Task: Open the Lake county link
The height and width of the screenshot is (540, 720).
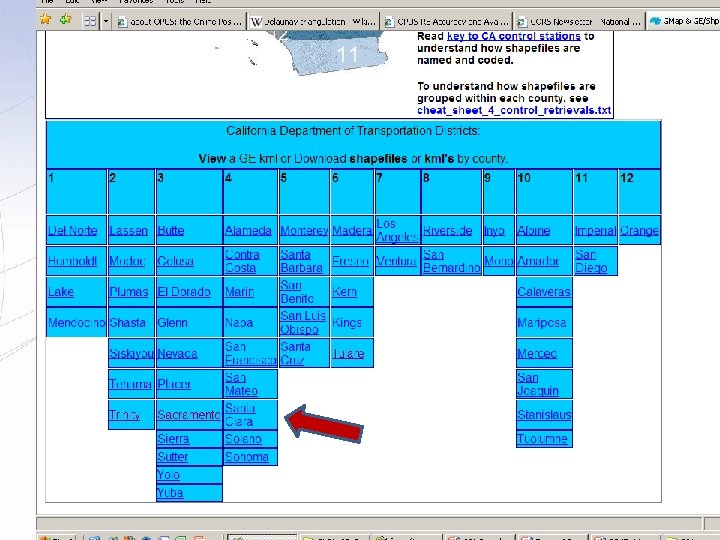Action: [61, 292]
